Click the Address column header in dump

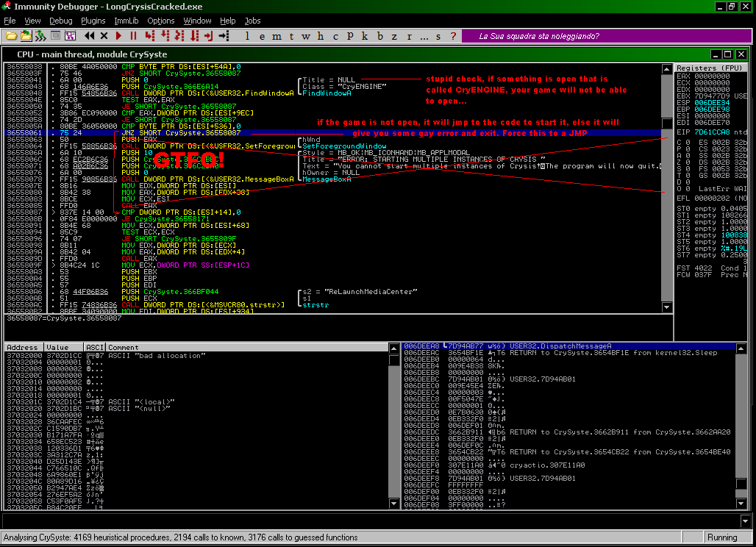(x=24, y=347)
